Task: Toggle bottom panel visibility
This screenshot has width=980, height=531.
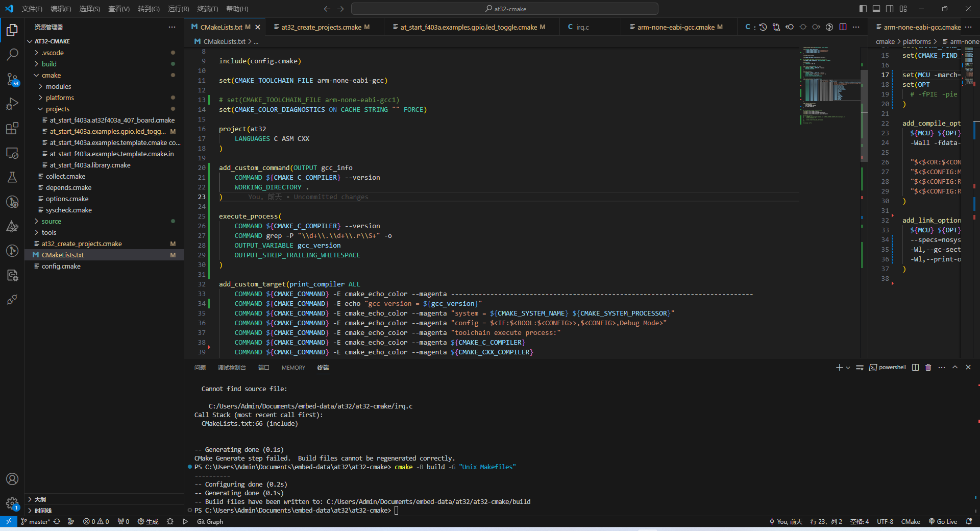Action: tap(876, 9)
